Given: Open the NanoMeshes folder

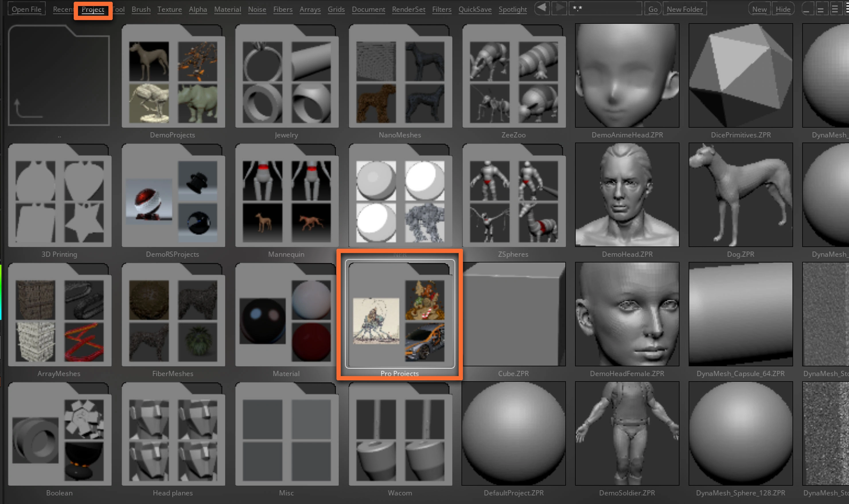Looking at the screenshot, I should 400,75.
